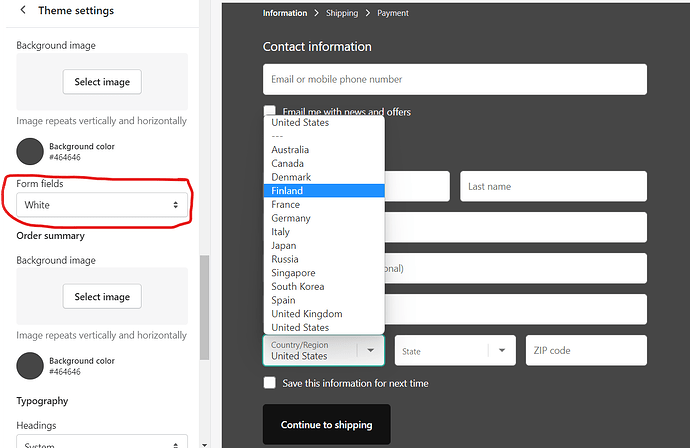Click the Email or mobile phone number field
Screen dimensions: 690x448
click(454, 80)
